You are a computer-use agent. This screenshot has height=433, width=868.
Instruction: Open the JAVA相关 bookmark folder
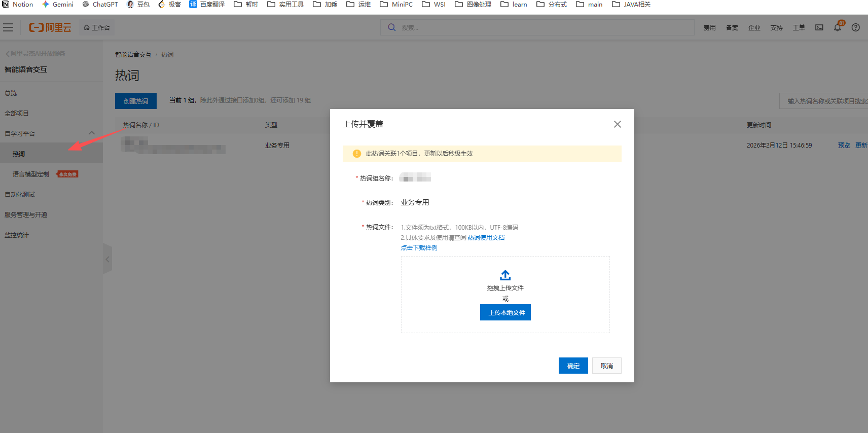click(x=631, y=5)
